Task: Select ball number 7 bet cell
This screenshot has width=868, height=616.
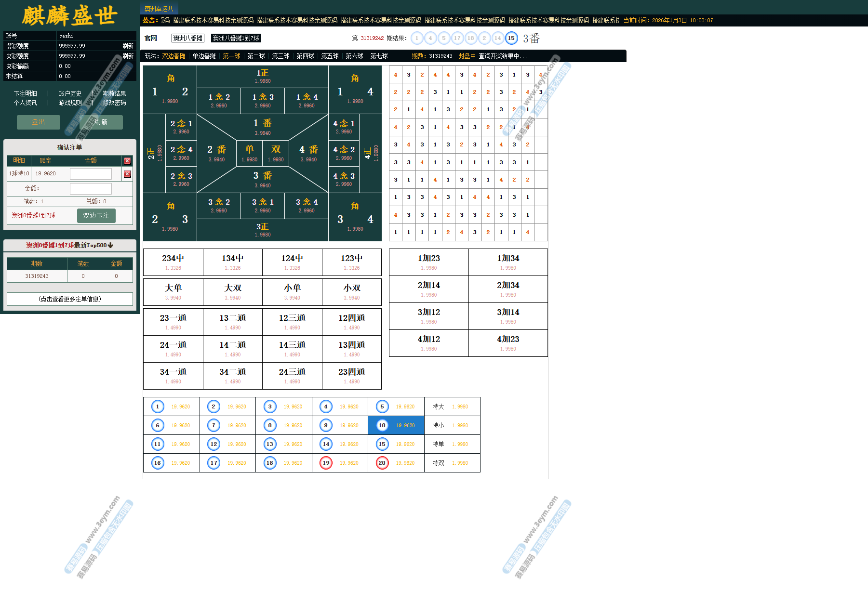Action: click(214, 425)
